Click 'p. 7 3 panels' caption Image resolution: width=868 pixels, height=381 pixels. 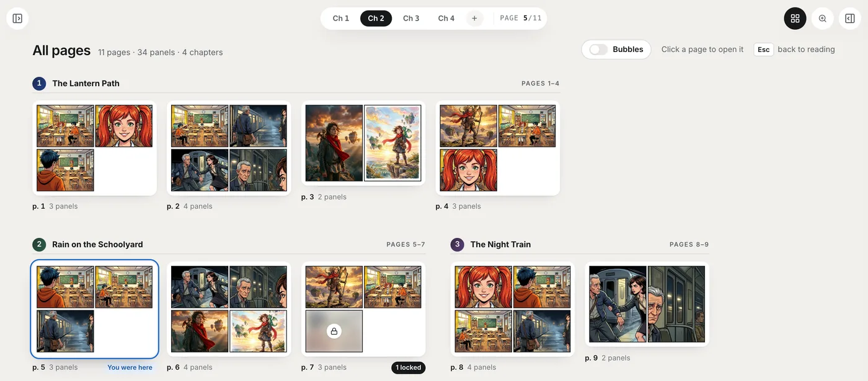(324, 367)
